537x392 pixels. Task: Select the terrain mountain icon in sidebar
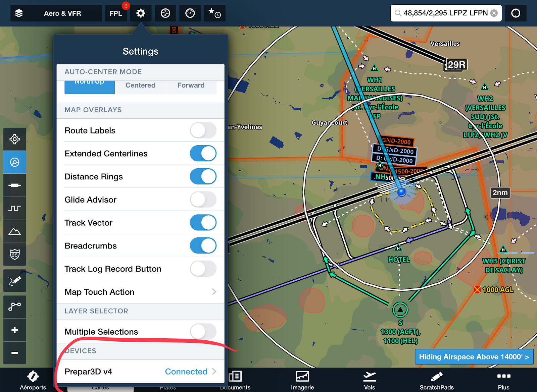pyautogui.click(x=15, y=231)
